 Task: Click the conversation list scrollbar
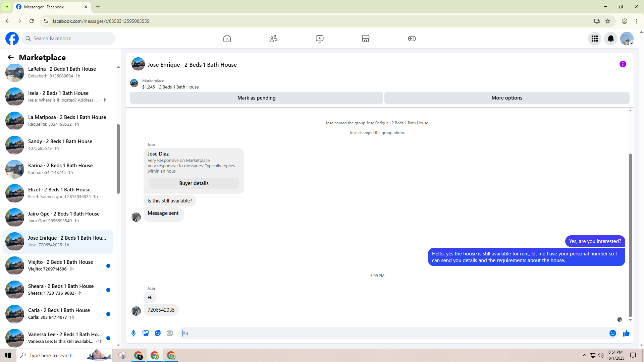pyautogui.click(x=118, y=159)
